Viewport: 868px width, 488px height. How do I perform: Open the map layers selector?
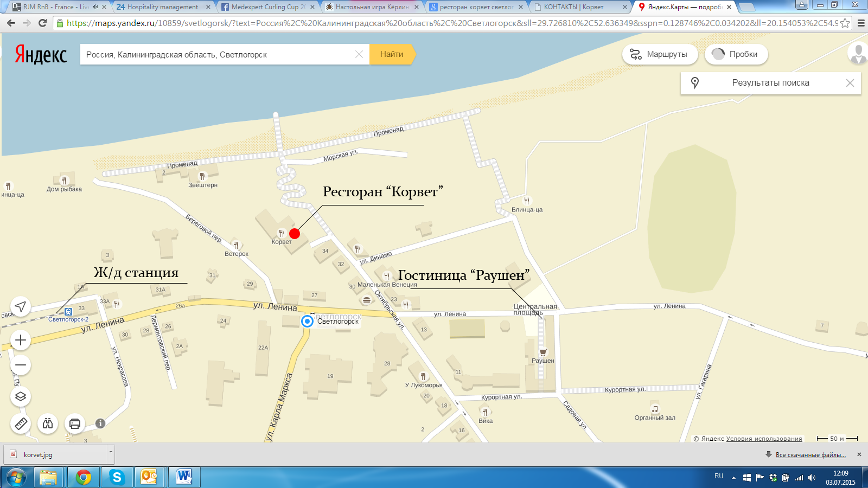click(x=21, y=396)
